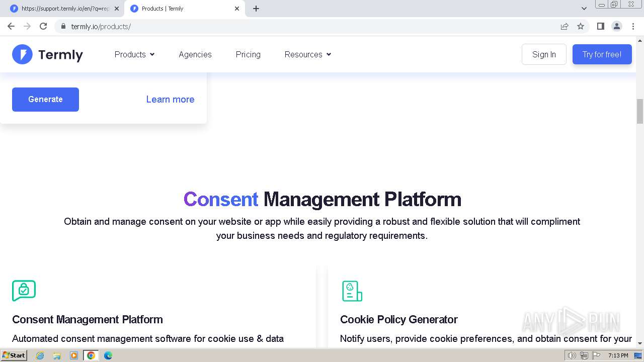
Task: Switch to the support.termly.io tab
Action: pyautogui.click(x=64, y=9)
